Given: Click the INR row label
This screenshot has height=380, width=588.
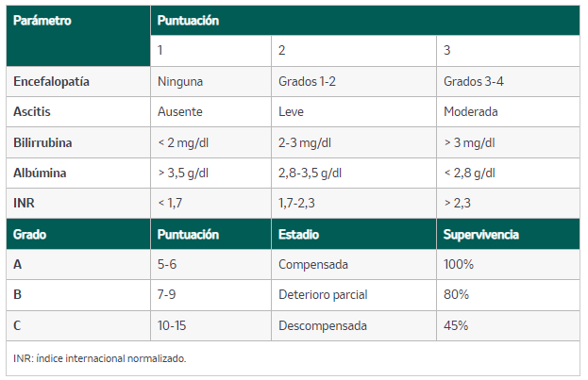Looking at the screenshot, I should 78,203.
